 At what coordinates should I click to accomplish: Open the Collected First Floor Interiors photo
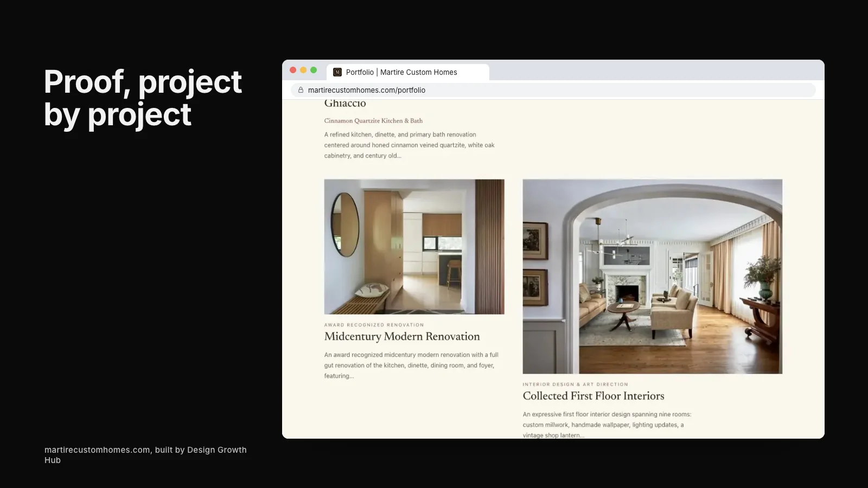coord(652,277)
